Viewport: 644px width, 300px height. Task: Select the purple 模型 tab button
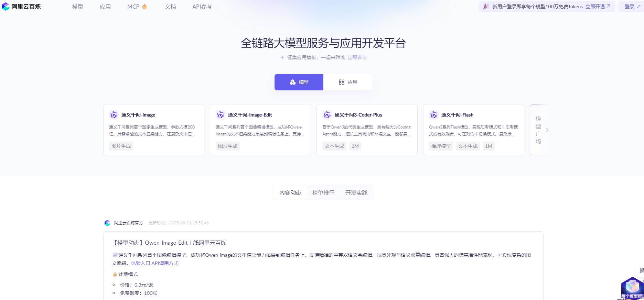tap(299, 82)
